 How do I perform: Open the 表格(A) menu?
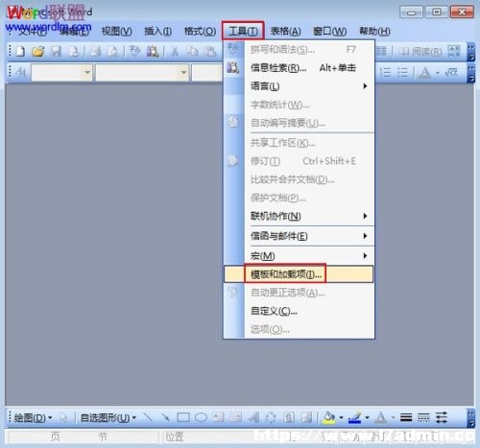coord(285,32)
